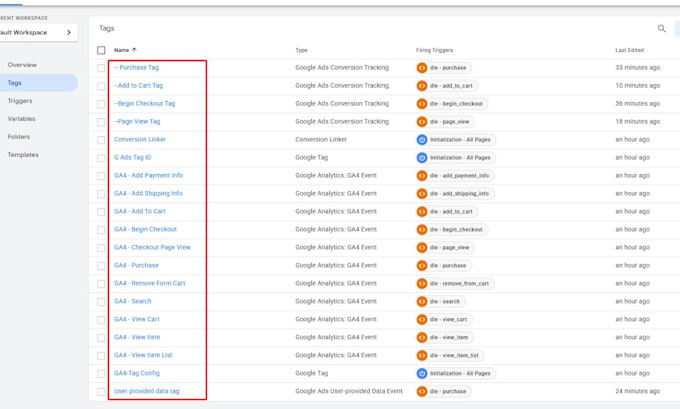This screenshot has height=409, width=680.
Task: Click '24 minutes ago' last edited value
Action: [x=638, y=391]
